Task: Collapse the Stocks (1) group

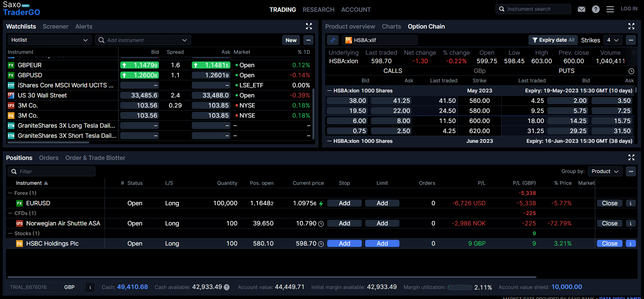Action: (10, 233)
